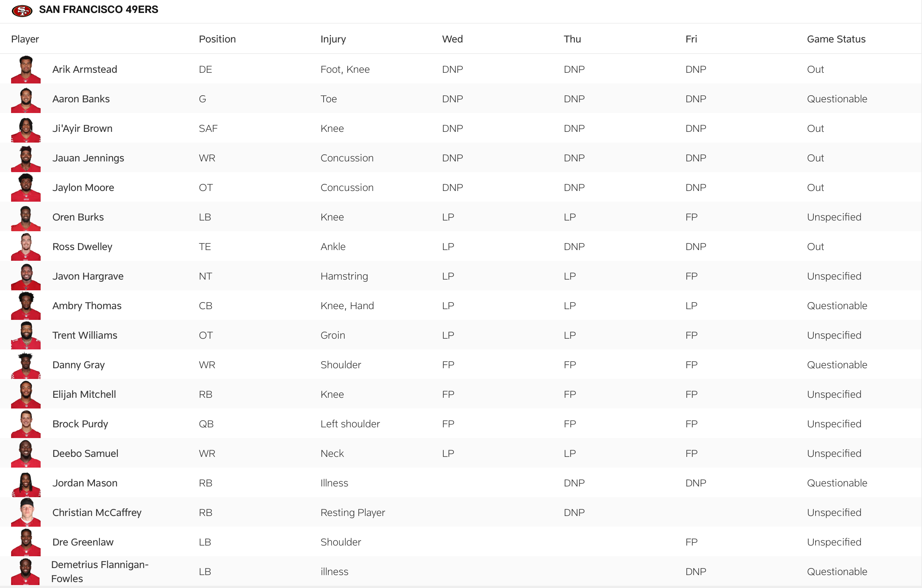The height and width of the screenshot is (588, 922).
Task: Click Jordan Mason's headshot photo
Action: coord(25,483)
